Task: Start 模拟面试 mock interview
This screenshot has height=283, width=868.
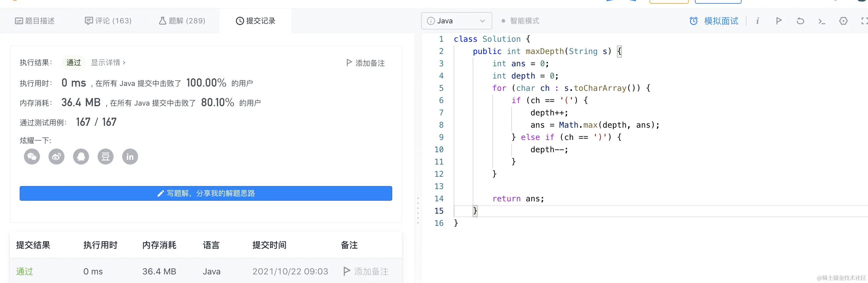Action: pos(721,21)
